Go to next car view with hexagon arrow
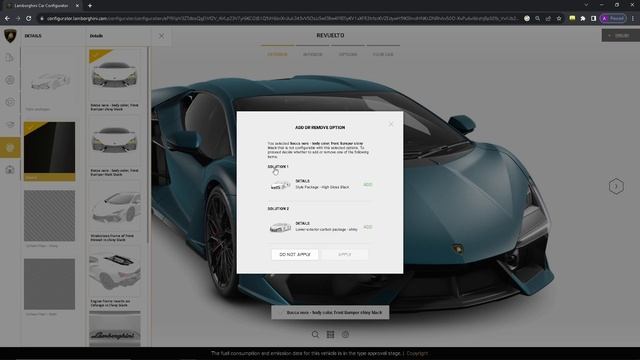The height and width of the screenshot is (360, 640). click(616, 187)
